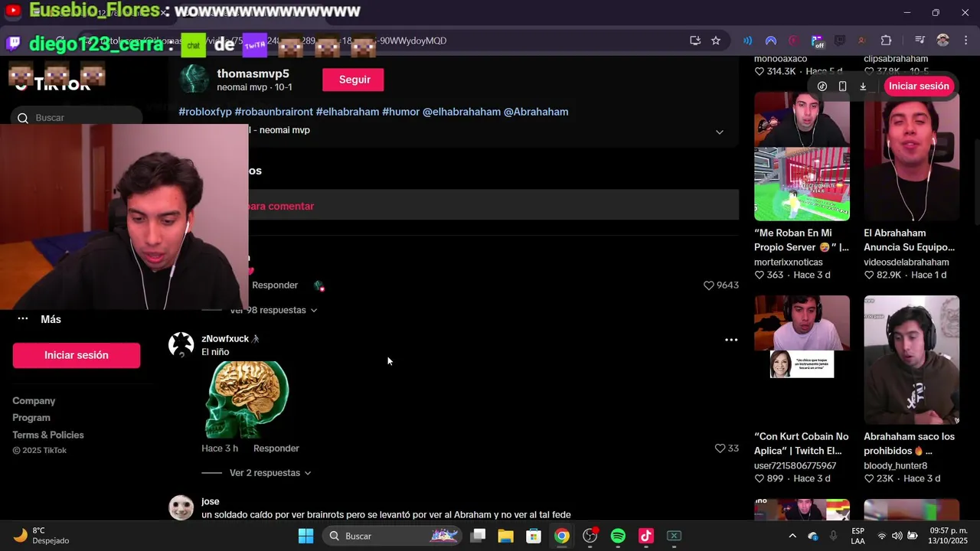Image resolution: width=980 pixels, height=551 pixels.
Task: Reply to zNowfxuck's comment
Action: [276, 448]
